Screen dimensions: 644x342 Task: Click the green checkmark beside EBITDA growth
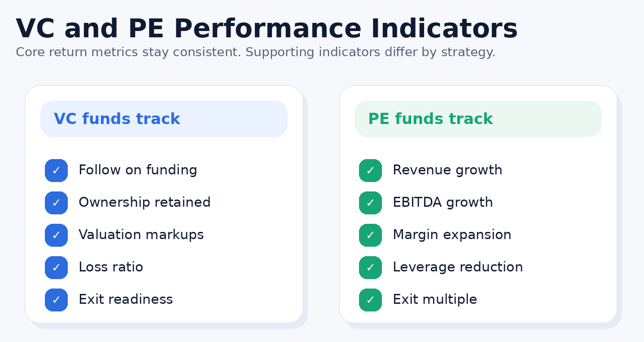370,203
